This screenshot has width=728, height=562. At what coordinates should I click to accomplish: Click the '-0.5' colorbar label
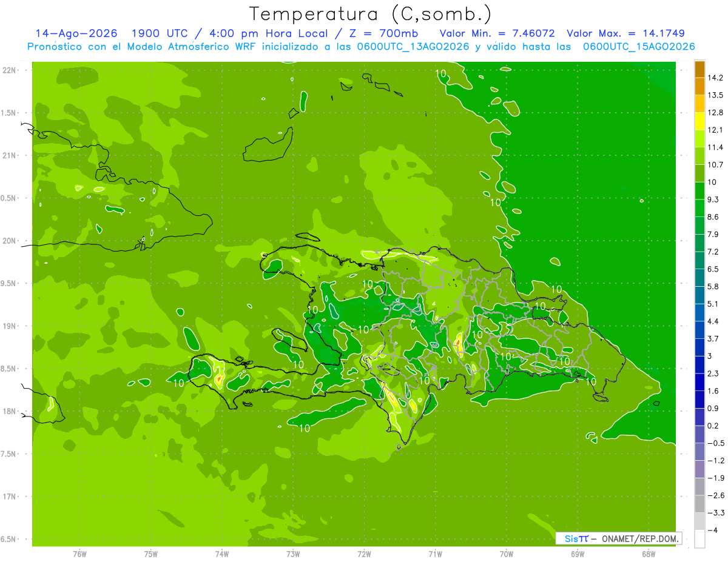click(x=715, y=443)
